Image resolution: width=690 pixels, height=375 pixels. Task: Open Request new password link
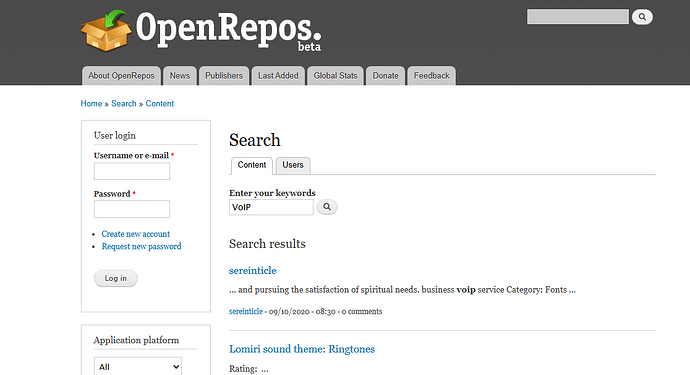click(141, 246)
